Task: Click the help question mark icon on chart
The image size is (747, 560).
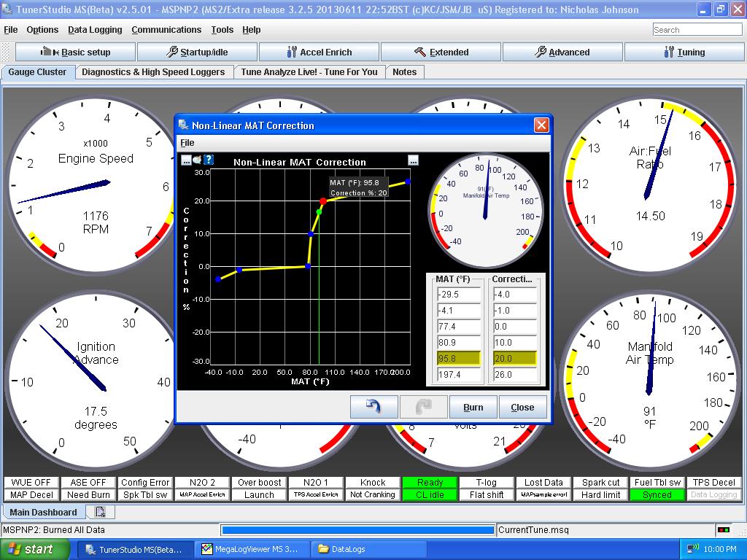Action: 209,160
